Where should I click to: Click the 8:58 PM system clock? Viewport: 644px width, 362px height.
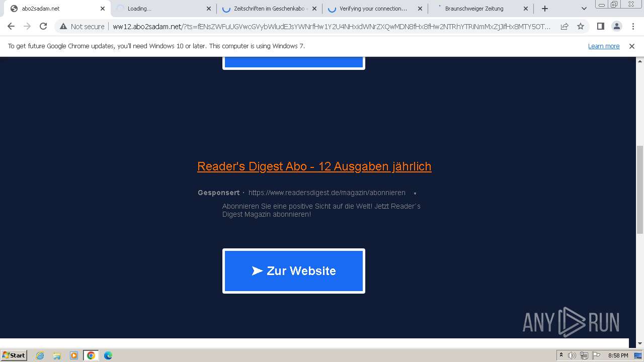618,355
